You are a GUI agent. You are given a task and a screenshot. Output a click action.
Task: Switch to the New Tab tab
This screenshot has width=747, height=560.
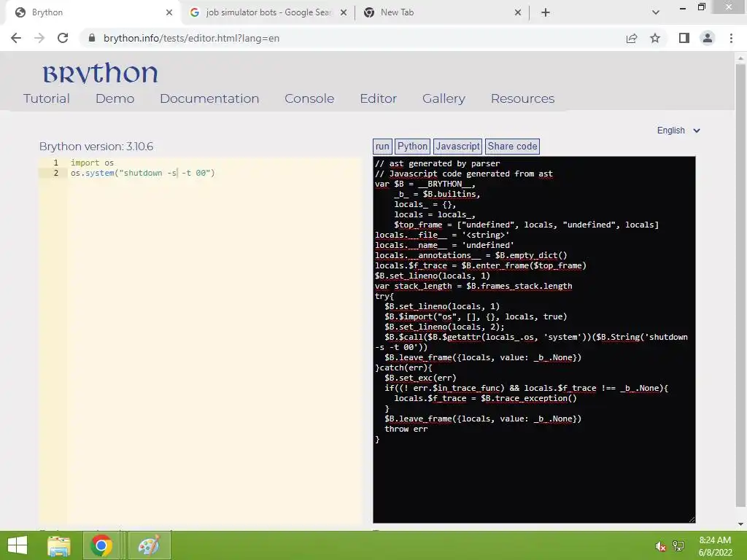coord(441,12)
